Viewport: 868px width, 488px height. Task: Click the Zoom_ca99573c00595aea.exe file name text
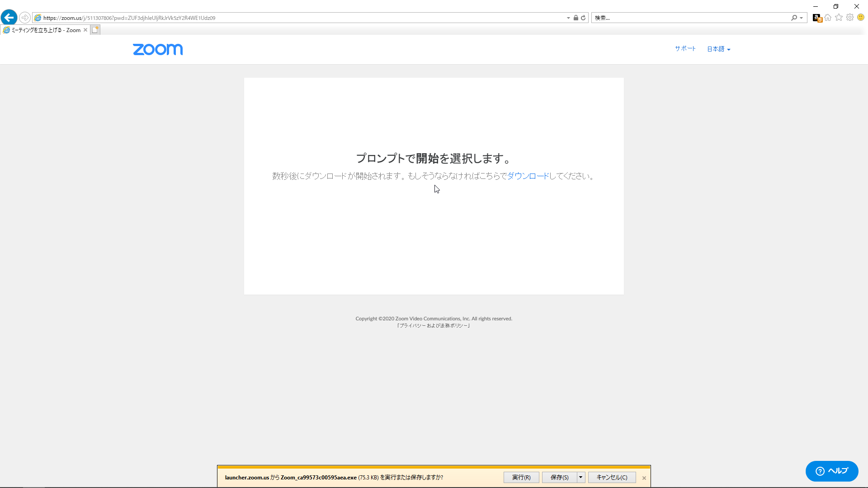tap(318, 477)
